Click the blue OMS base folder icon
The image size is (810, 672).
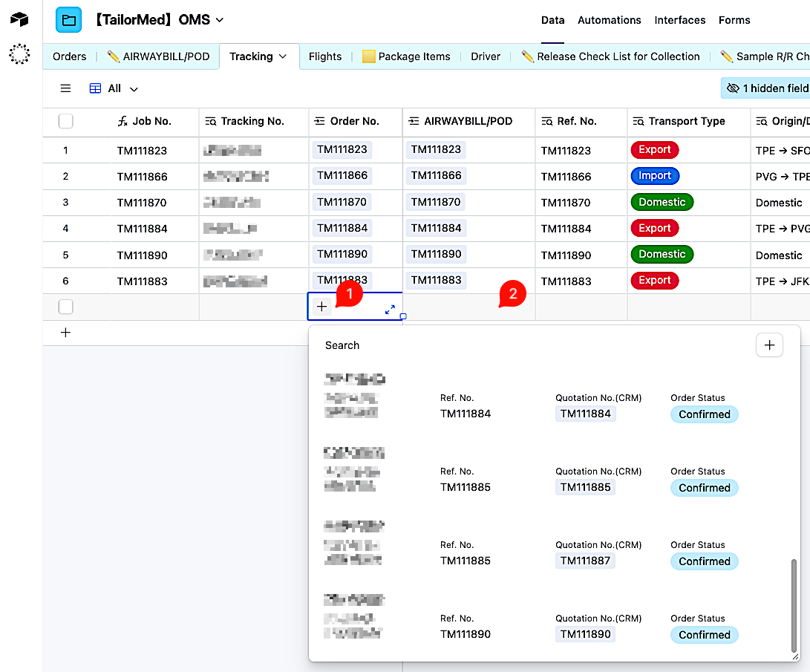(68, 20)
